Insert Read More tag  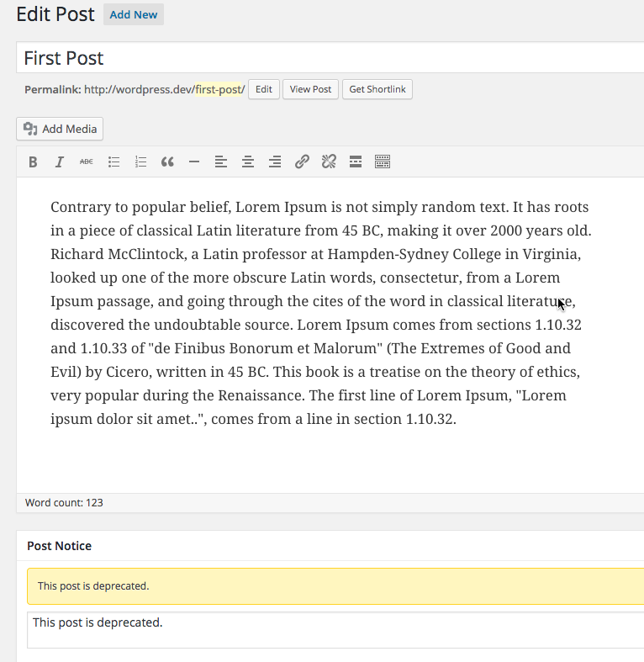click(x=356, y=162)
